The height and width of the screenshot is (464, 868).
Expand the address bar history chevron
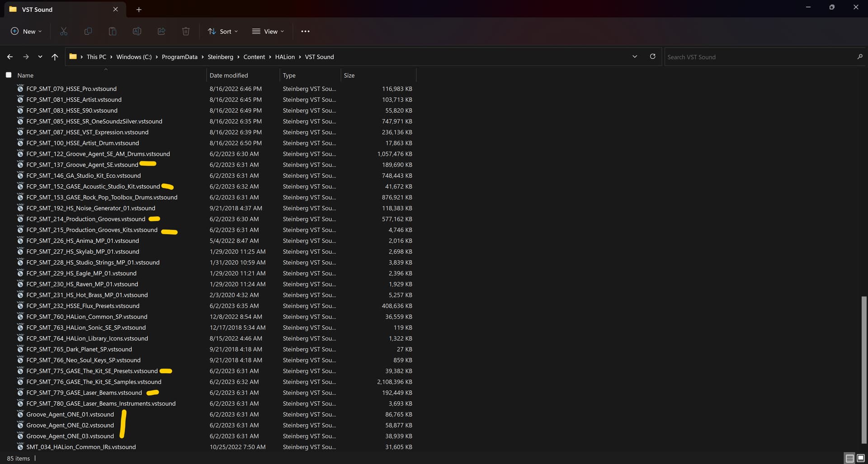(635, 56)
